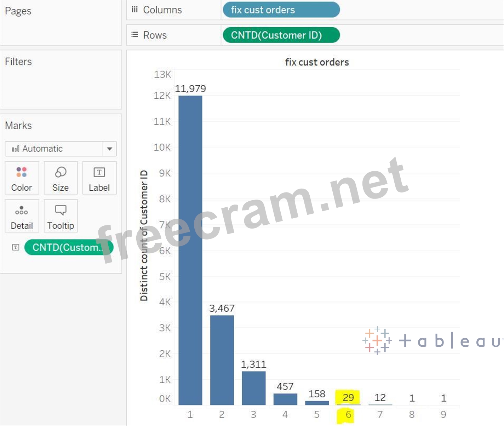Click the Pages shelf header

tap(18, 11)
